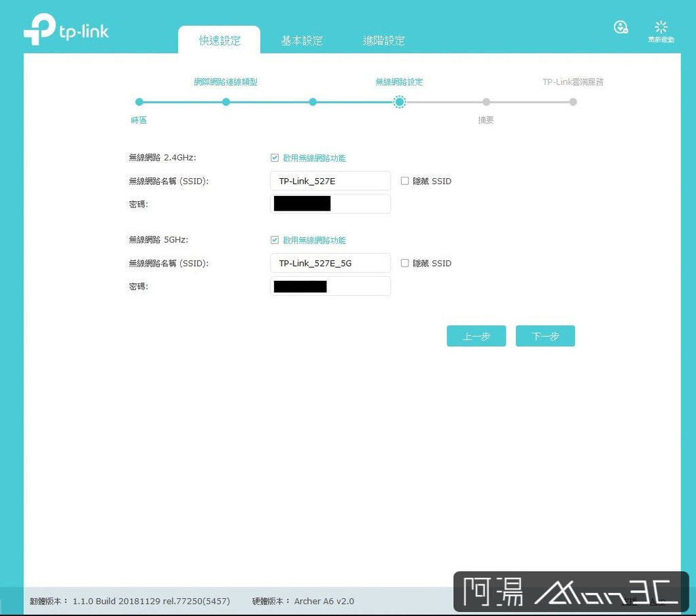Viewport: 696px width, 616px height.
Task: Click the 無線網路 2.4GHz: label
Action: pos(162,157)
